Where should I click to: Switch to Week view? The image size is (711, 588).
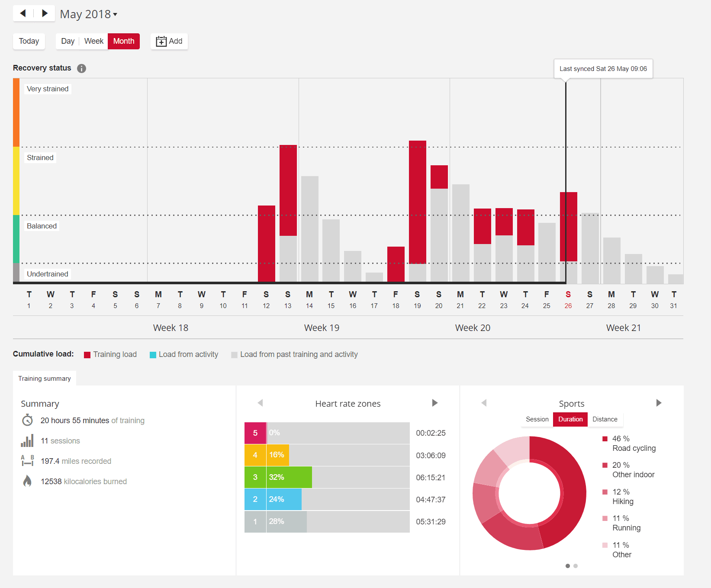click(93, 41)
